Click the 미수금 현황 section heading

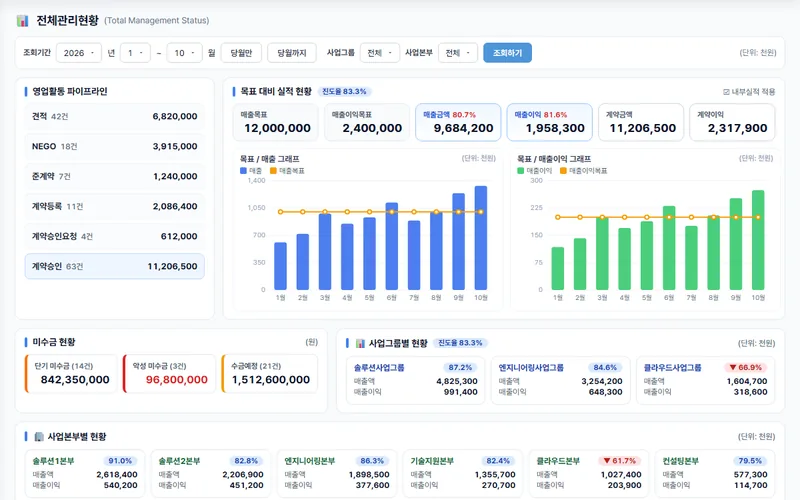54,342
